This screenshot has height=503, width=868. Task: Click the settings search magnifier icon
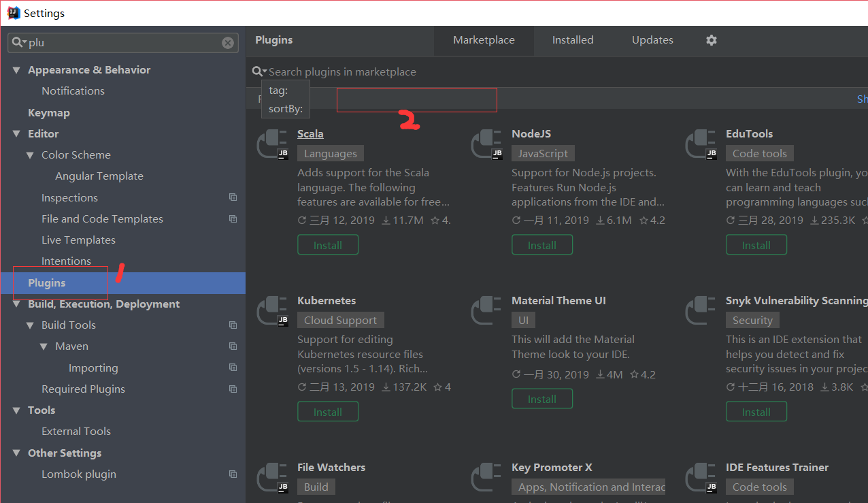point(19,42)
